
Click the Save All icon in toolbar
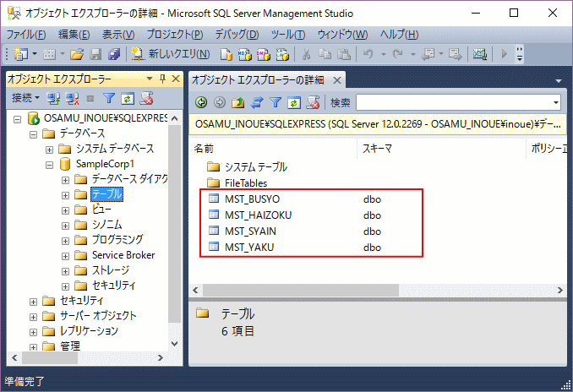coord(114,54)
